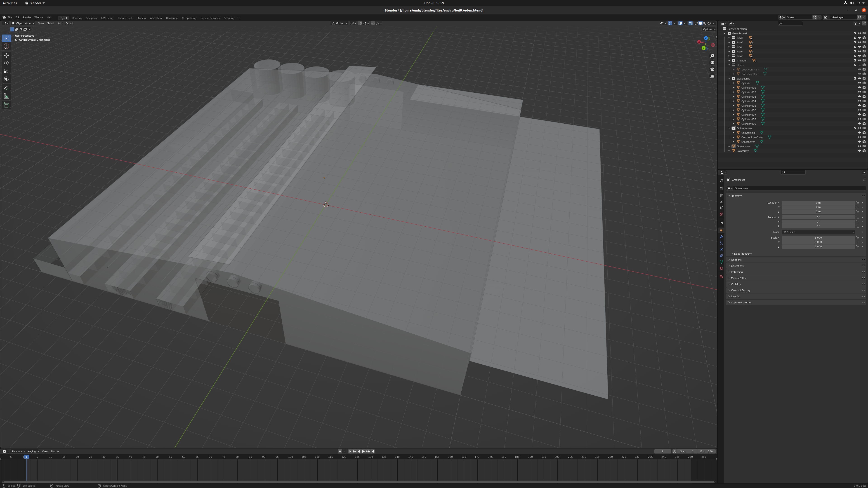Viewport: 868px width, 488px height.
Task: Uncheck the Irrigation collection checkbox
Action: [854, 60]
